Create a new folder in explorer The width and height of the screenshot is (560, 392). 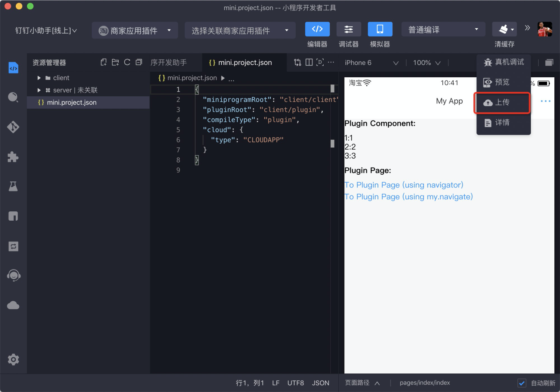[x=115, y=62]
